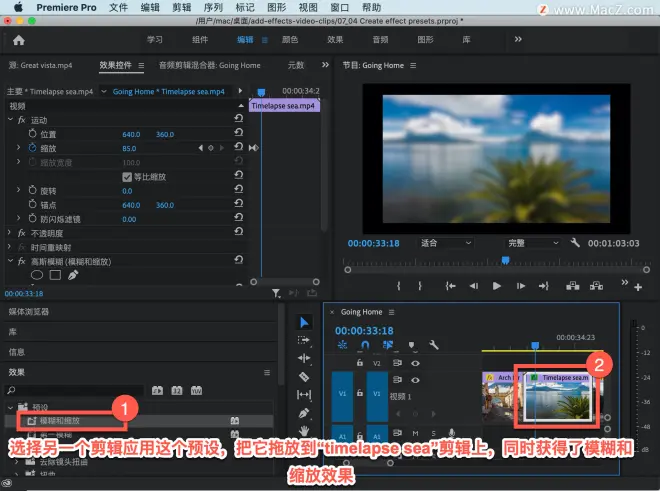Image resolution: width=660 pixels, height=491 pixels.
Task: Select the Selection arrow tool
Action: (304, 323)
